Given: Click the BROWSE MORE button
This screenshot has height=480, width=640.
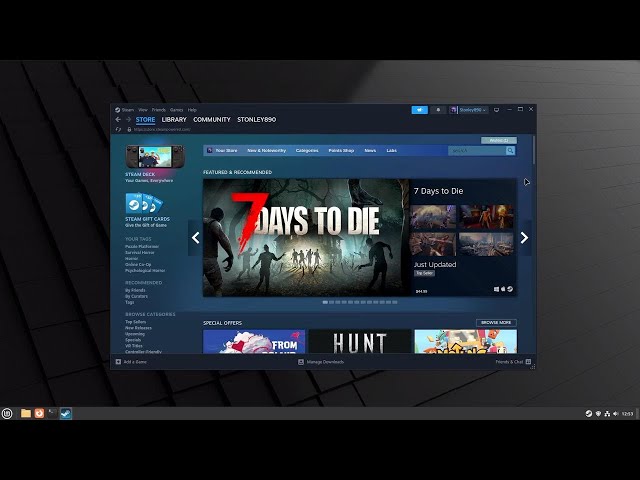Looking at the screenshot, I should coord(496,323).
